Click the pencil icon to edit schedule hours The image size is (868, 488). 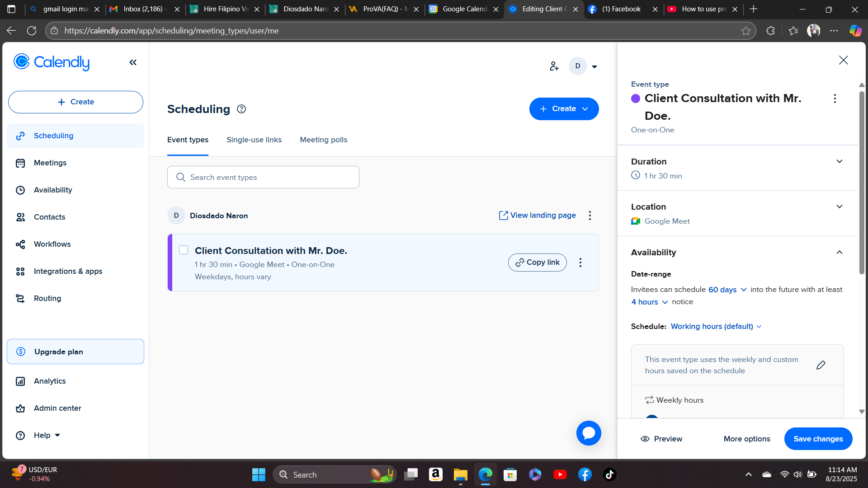click(x=821, y=365)
